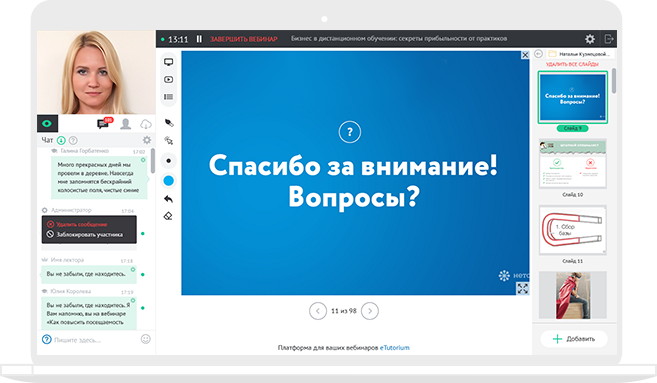
Task: Expand slide to fullscreen icon
Action: pyautogui.click(x=522, y=288)
